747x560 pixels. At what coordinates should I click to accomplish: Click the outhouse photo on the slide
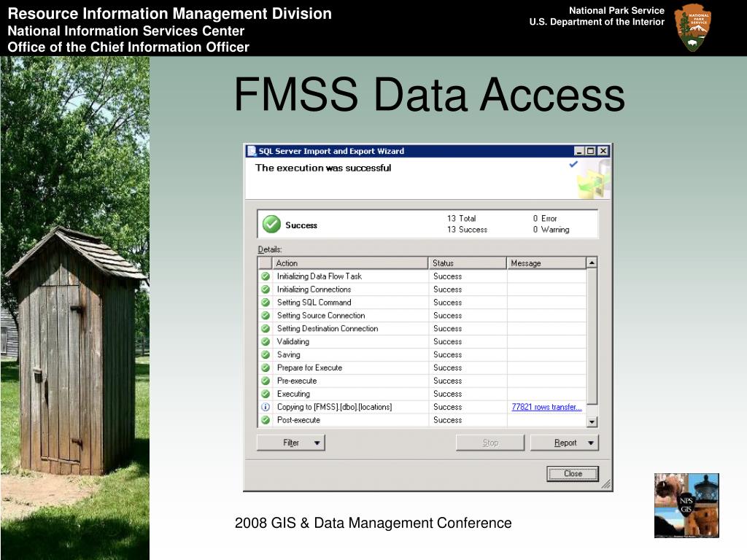click(75, 308)
